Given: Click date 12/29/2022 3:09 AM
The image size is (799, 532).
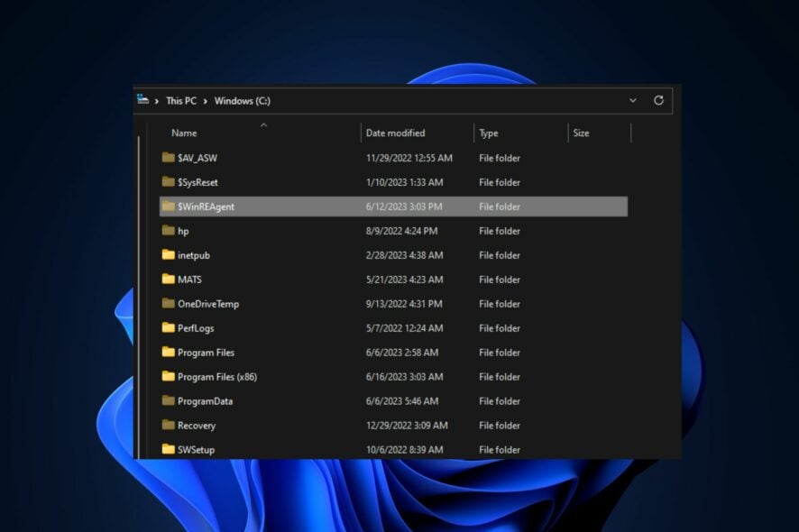Looking at the screenshot, I should tap(407, 426).
